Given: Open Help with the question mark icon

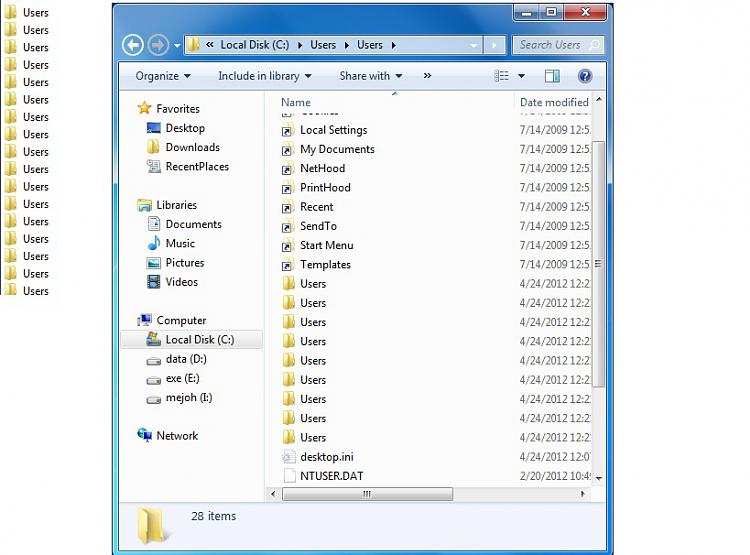Looking at the screenshot, I should [x=585, y=76].
